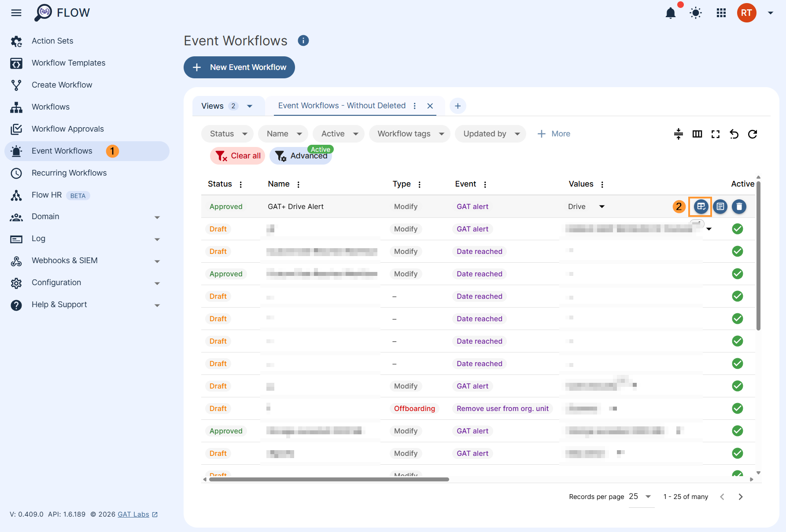Delete the GAT+ Drive Alert workflow via trash icon
The image size is (786, 532).
coord(739,206)
